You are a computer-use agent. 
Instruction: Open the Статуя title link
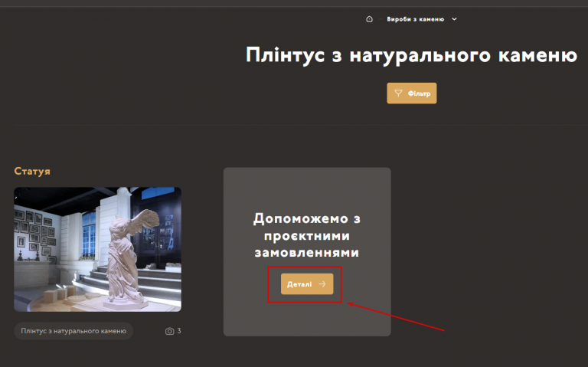(32, 171)
